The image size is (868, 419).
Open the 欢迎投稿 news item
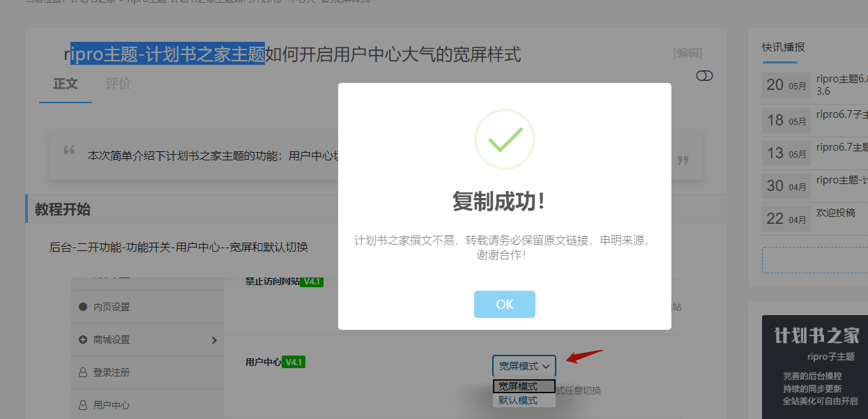tap(835, 213)
